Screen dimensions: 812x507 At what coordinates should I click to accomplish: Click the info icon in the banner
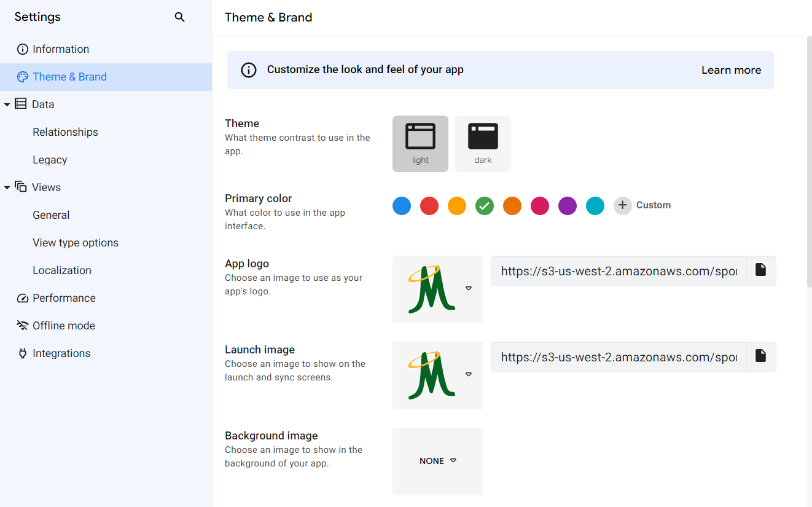point(249,70)
